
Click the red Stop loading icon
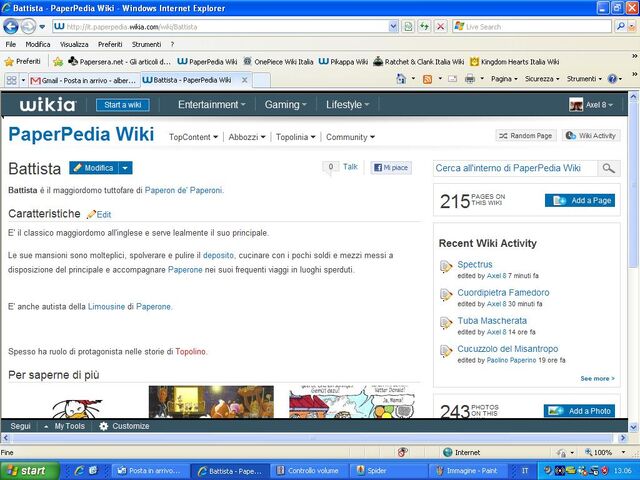(440, 27)
